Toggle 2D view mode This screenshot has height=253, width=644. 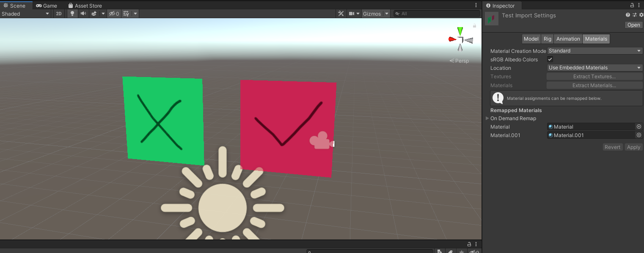tap(58, 14)
